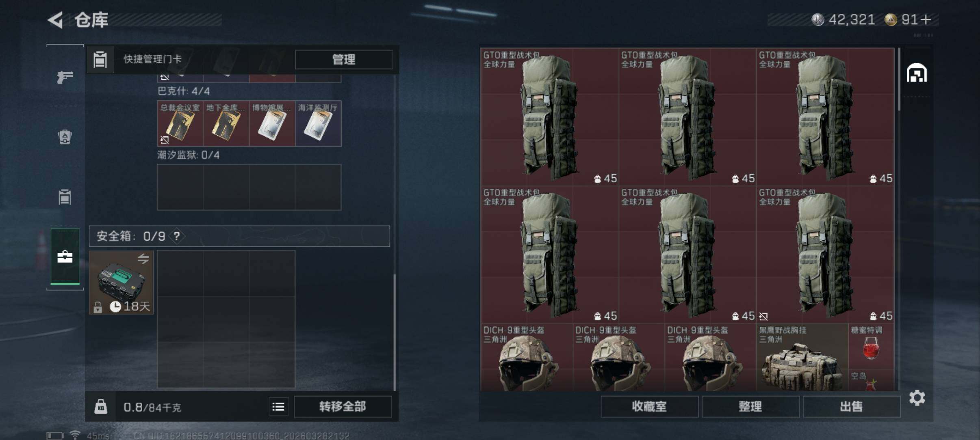Open the safe box briefcase sidebar tab
The image size is (980, 440).
(65, 257)
